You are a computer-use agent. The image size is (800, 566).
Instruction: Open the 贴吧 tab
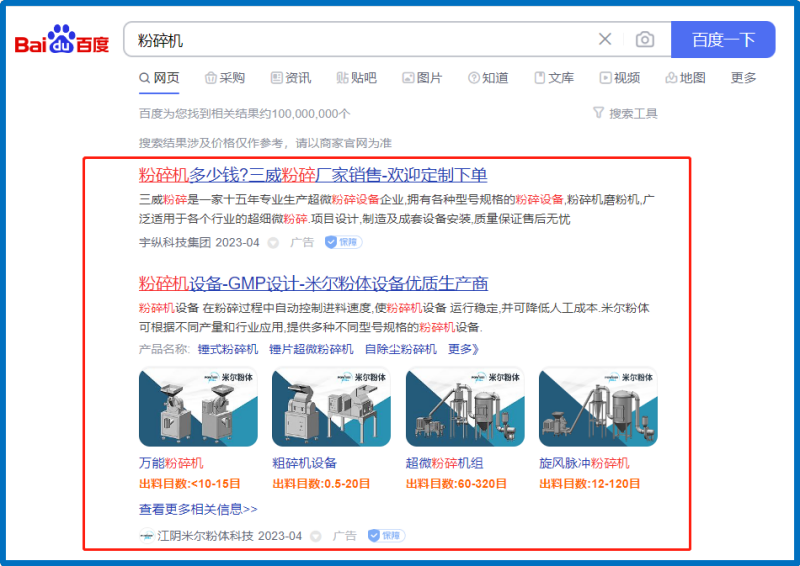coord(356,78)
